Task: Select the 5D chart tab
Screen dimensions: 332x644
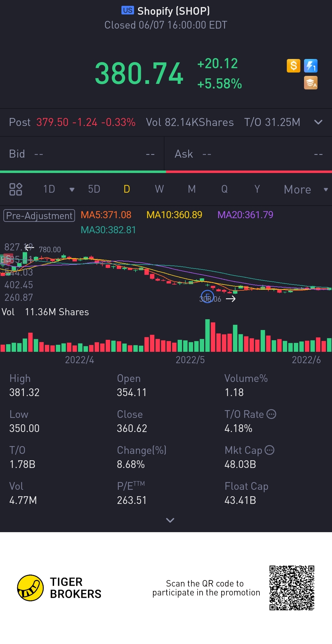Action: point(94,189)
